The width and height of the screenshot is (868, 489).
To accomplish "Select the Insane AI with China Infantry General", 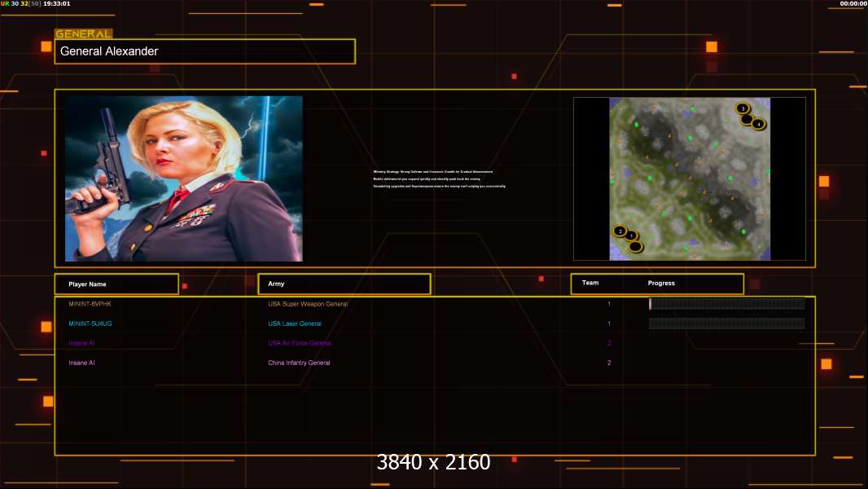I will [x=81, y=363].
